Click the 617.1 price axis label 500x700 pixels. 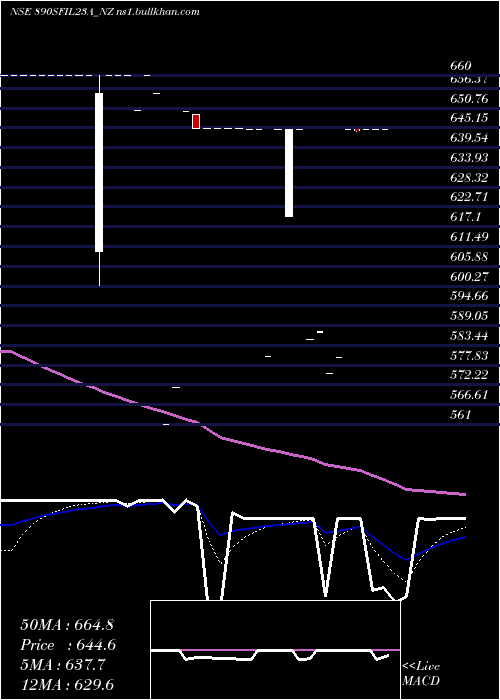[x=465, y=217]
